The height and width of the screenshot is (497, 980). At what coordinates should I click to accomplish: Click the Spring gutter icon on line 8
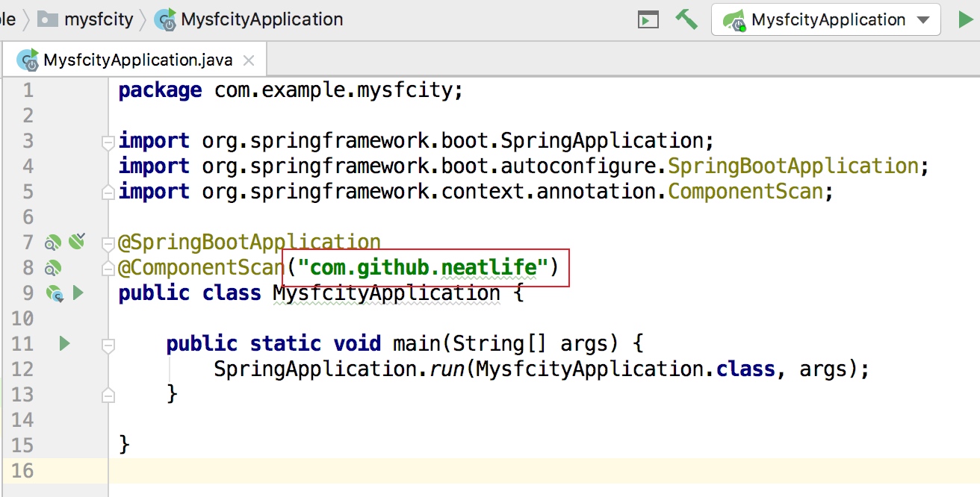pyautogui.click(x=53, y=268)
